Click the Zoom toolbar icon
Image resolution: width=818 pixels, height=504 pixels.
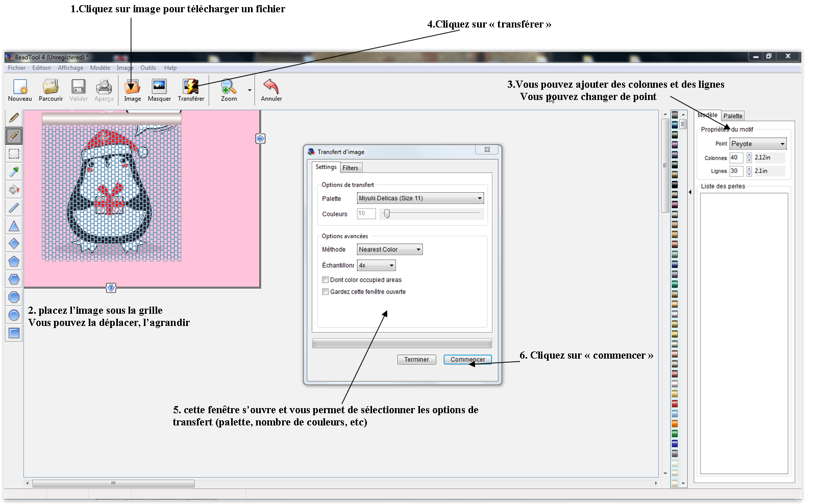pyautogui.click(x=228, y=90)
